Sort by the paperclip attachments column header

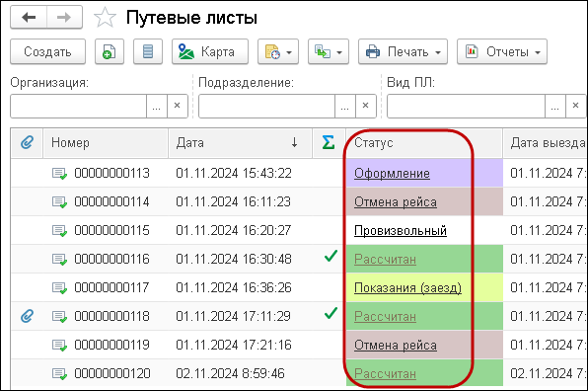(27, 142)
